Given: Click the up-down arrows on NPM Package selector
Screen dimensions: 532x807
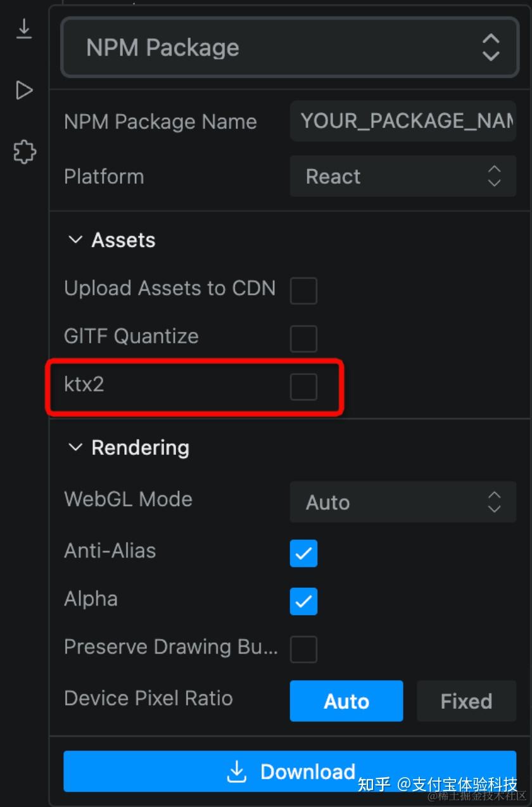Looking at the screenshot, I should [491, 48].
